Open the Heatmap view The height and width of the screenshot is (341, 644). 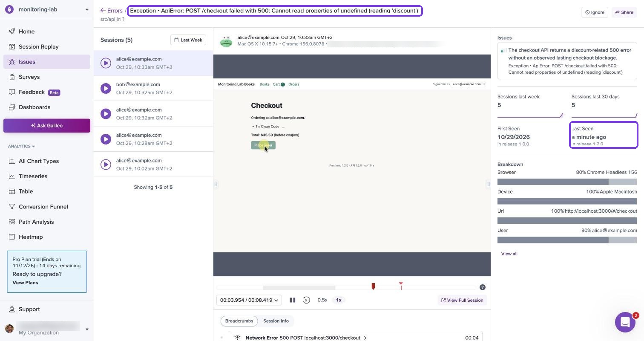click(x=47, y=237)
